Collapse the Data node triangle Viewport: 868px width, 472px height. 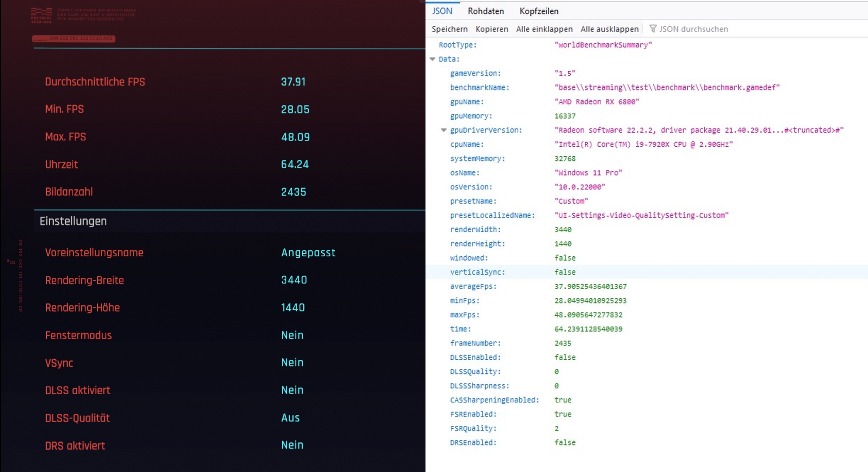pos(432,59)
